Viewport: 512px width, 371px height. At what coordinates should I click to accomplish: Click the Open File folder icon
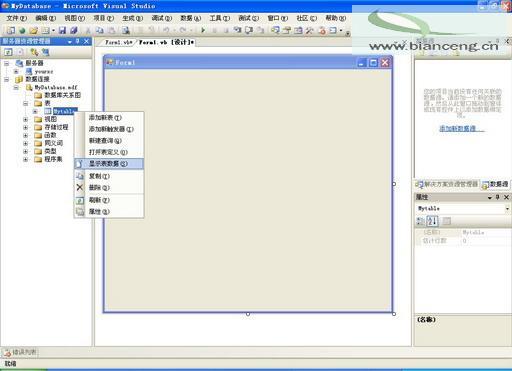tap(33, 31)
